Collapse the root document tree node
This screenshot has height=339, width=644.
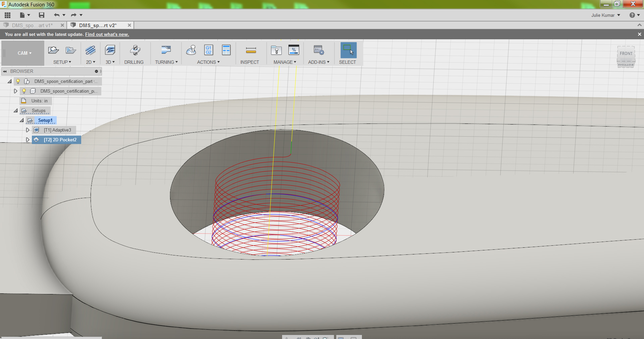click(10, 81)
